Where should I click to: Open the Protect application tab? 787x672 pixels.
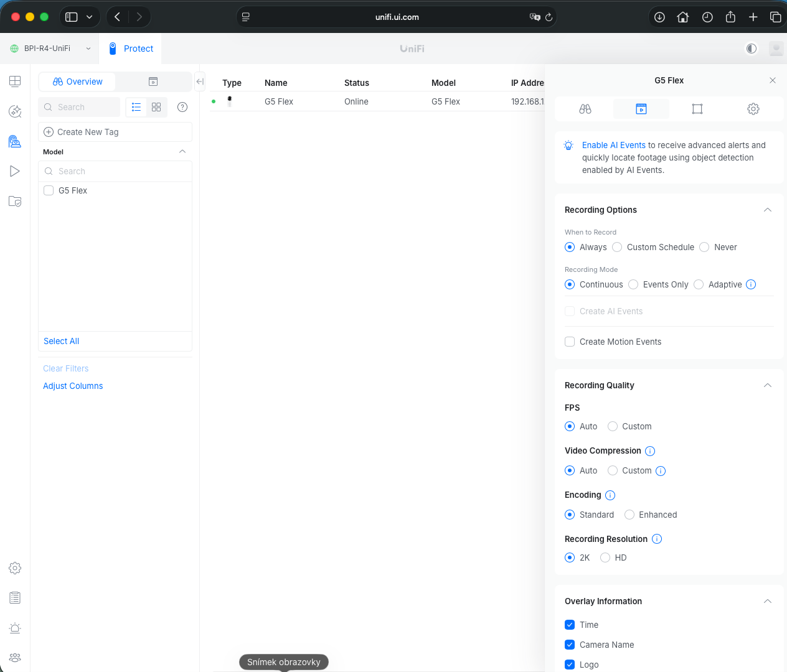coord(131,49)
